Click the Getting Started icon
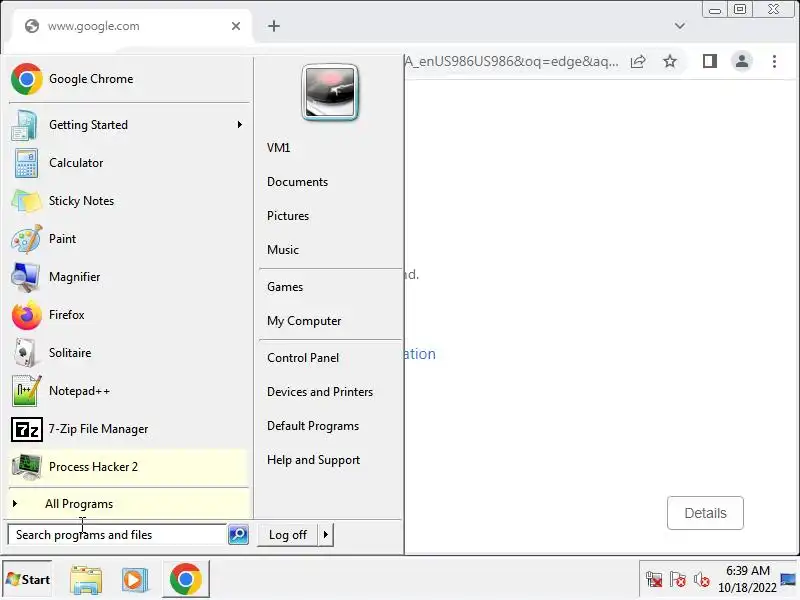The height and width of the screenshot is (600, 800). point(24,125)
